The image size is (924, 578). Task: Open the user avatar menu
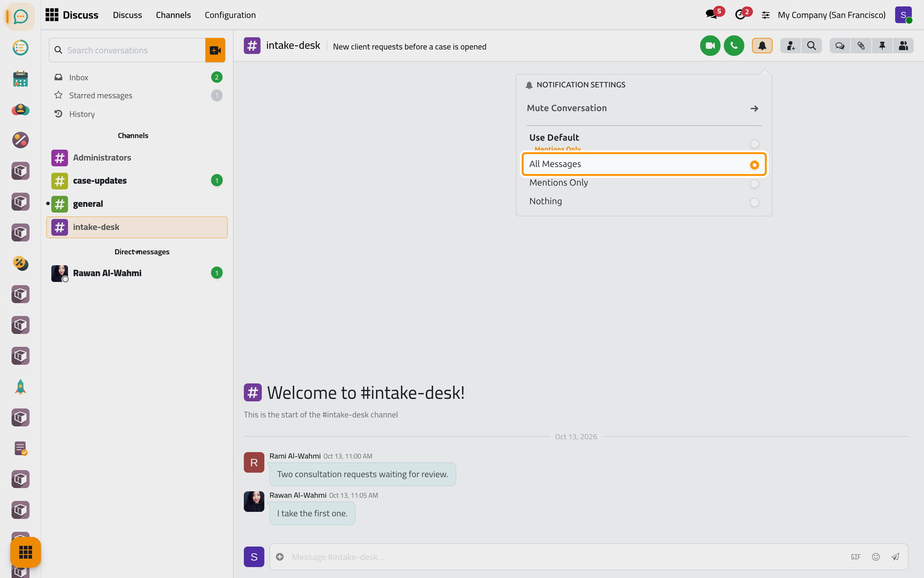coord(903,15)
